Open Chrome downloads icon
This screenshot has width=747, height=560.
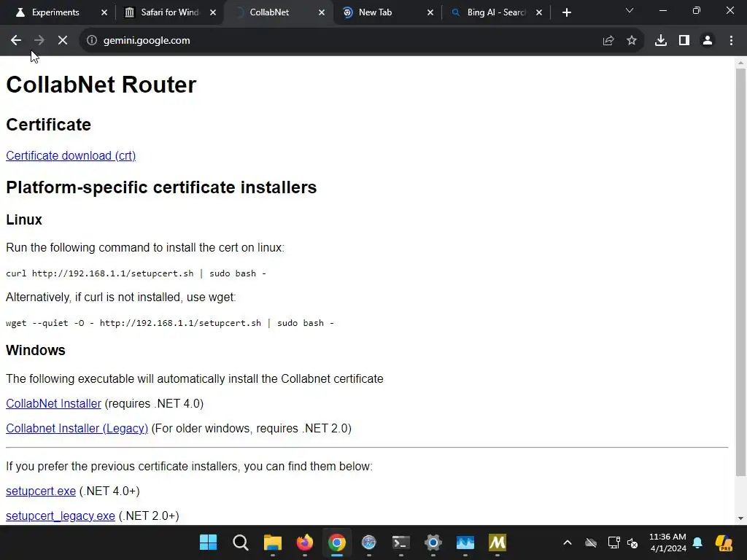pos(661,41)
